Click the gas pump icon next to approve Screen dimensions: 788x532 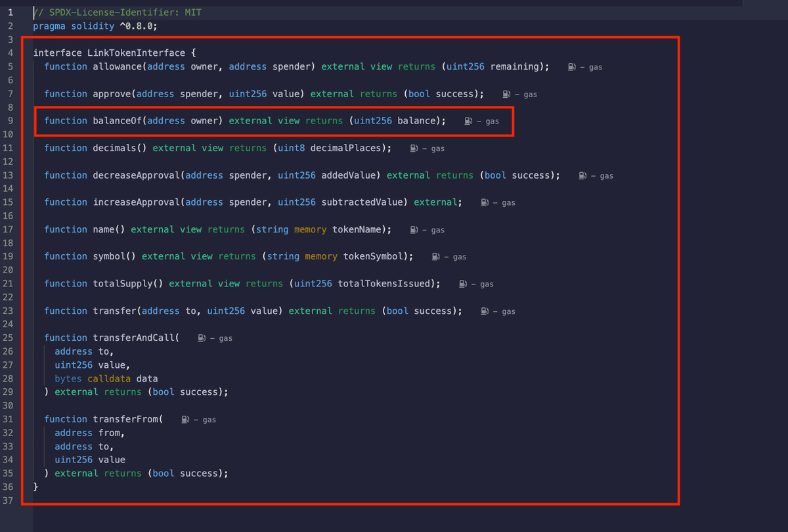(x=507, y=94)
